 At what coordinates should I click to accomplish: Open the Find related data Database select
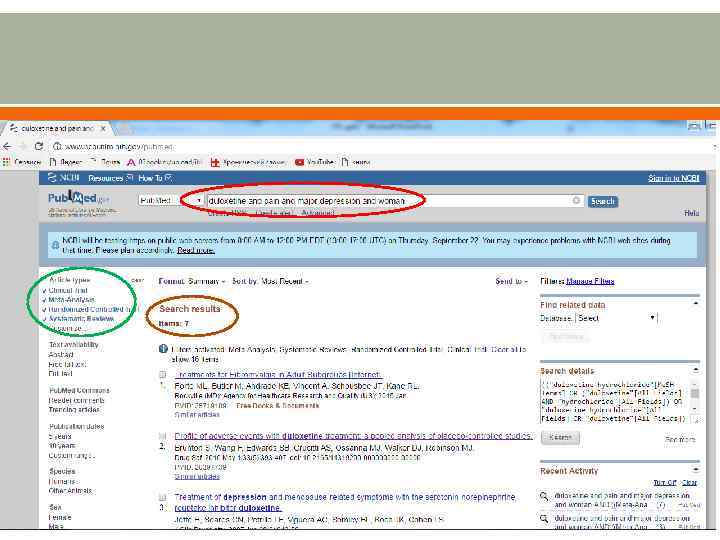click(617, 318)
